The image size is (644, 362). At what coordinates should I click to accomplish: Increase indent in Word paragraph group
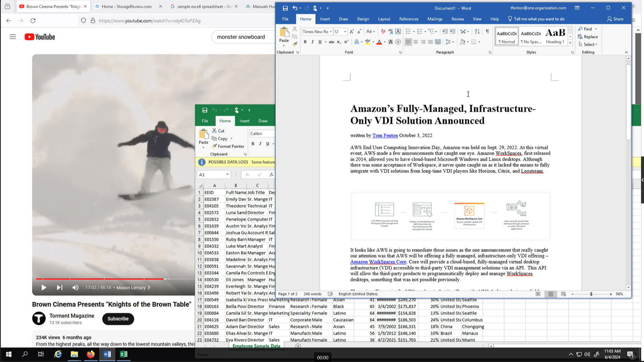(452, 32)
